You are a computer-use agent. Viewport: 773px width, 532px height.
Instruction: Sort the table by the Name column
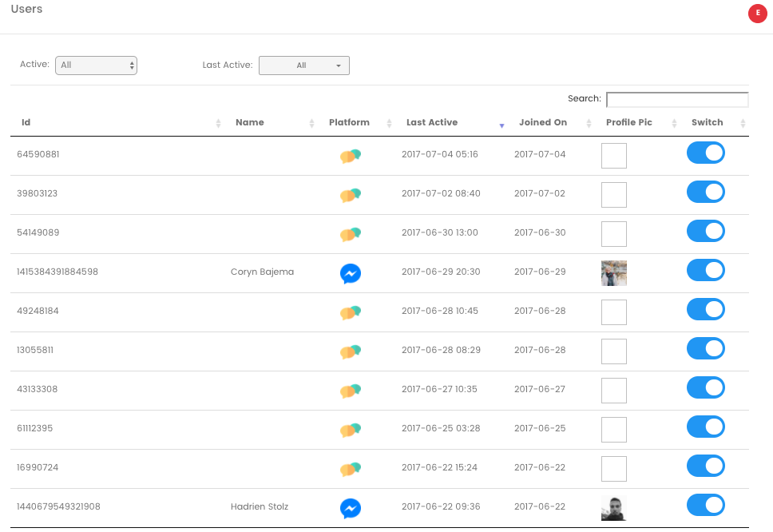(249, 122)
